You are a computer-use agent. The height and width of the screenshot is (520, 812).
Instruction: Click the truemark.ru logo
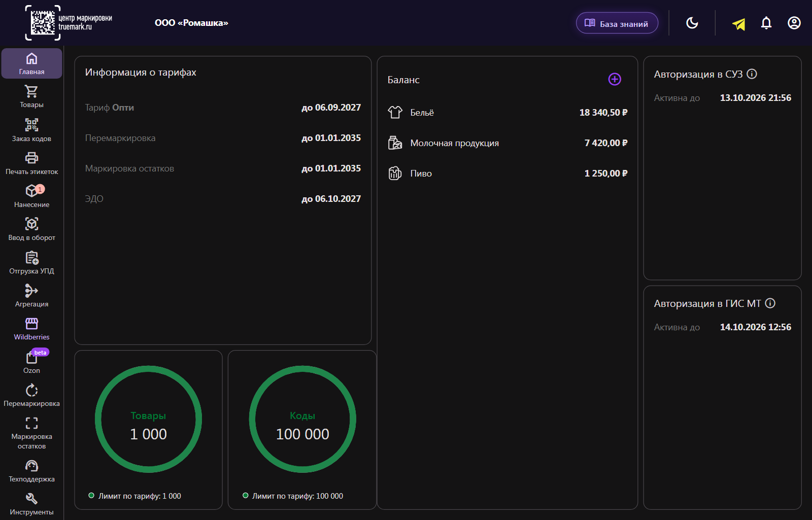(x=69, y=23)
